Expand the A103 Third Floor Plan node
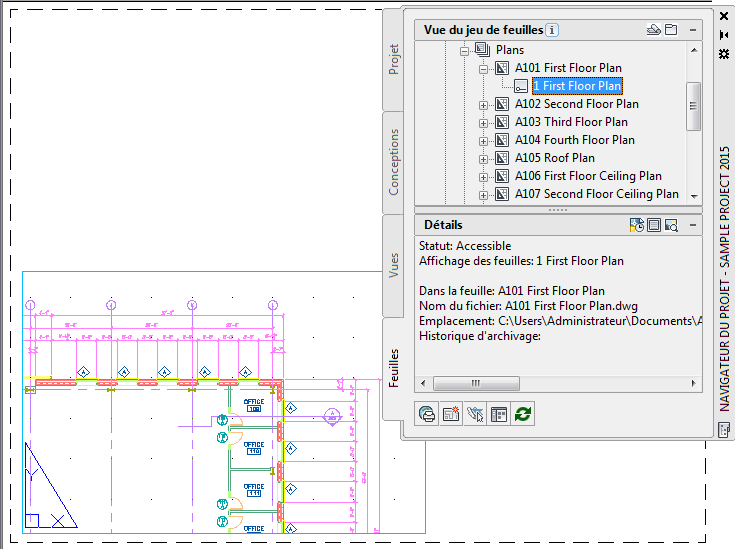 coord(483,123)
